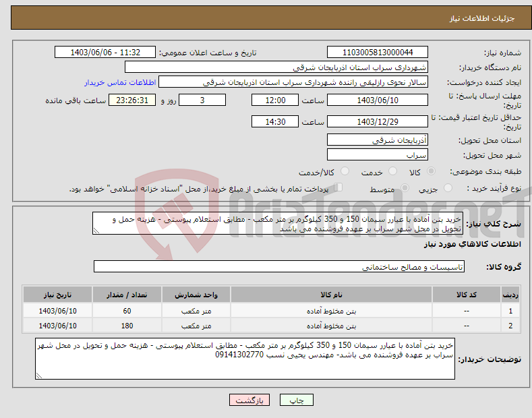Click the resize handle of شرح کلی نیاز textarea

click(96, 231)
